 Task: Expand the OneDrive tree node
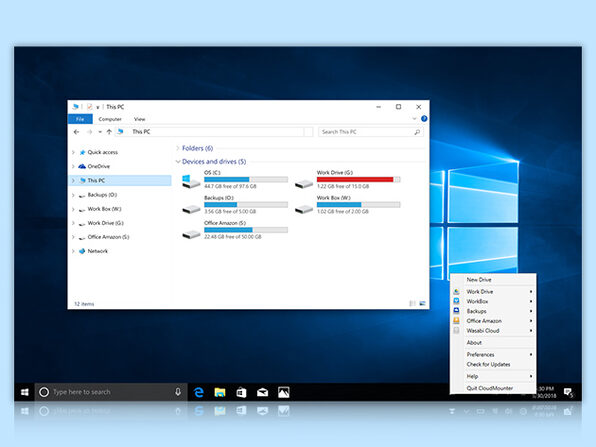[73, 166]
